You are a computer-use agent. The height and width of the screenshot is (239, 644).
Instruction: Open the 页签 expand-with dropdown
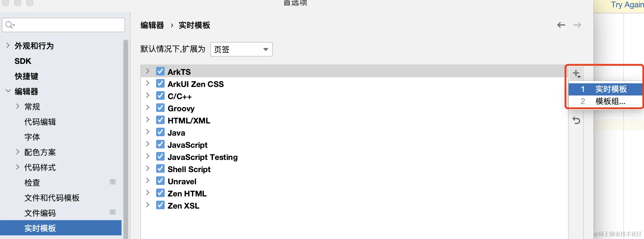[241, 49]
